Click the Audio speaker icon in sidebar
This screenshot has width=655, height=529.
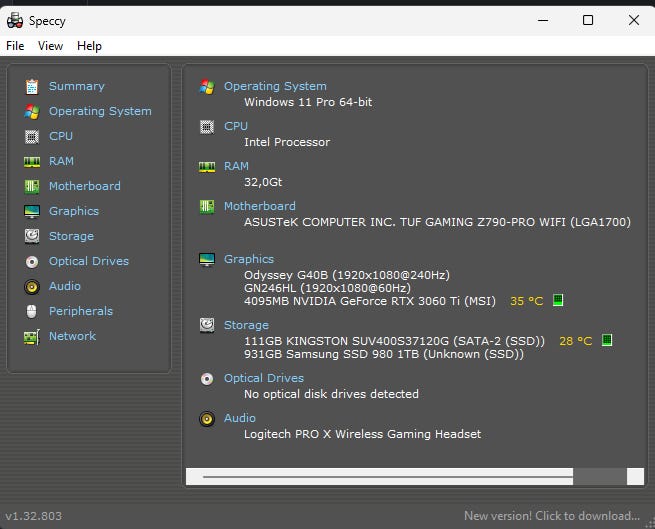[x=32, y=287]
